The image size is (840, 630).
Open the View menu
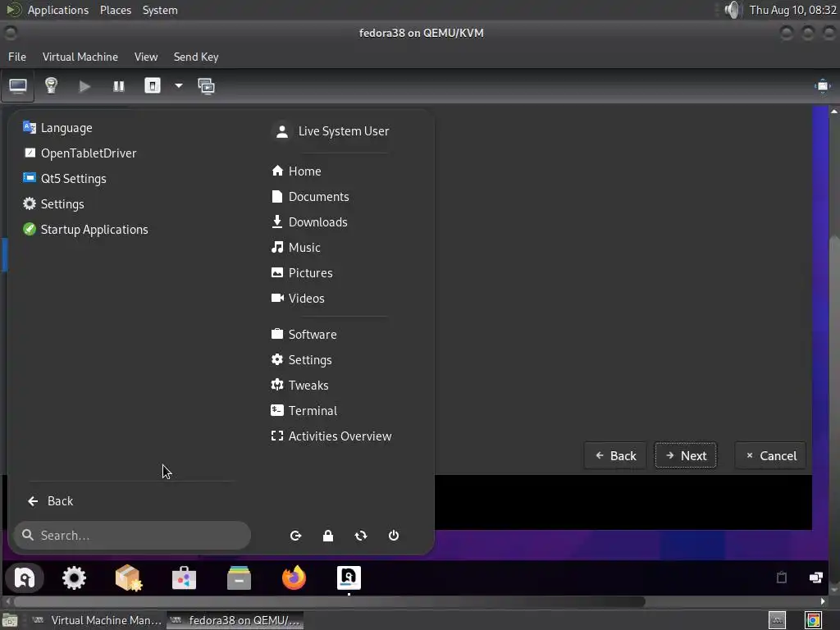(146, 57)
